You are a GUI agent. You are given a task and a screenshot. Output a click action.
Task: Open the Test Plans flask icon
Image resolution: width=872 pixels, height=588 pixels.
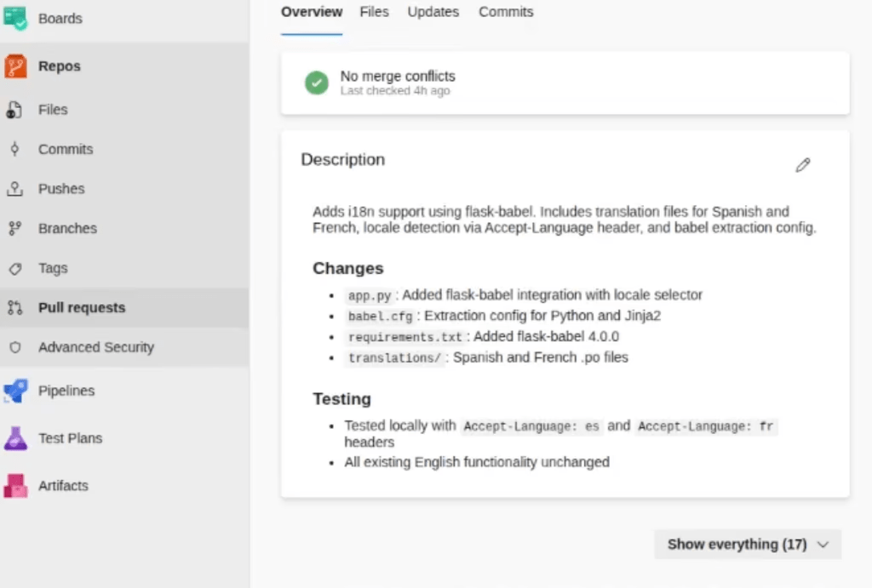click(x=15, y=438)
